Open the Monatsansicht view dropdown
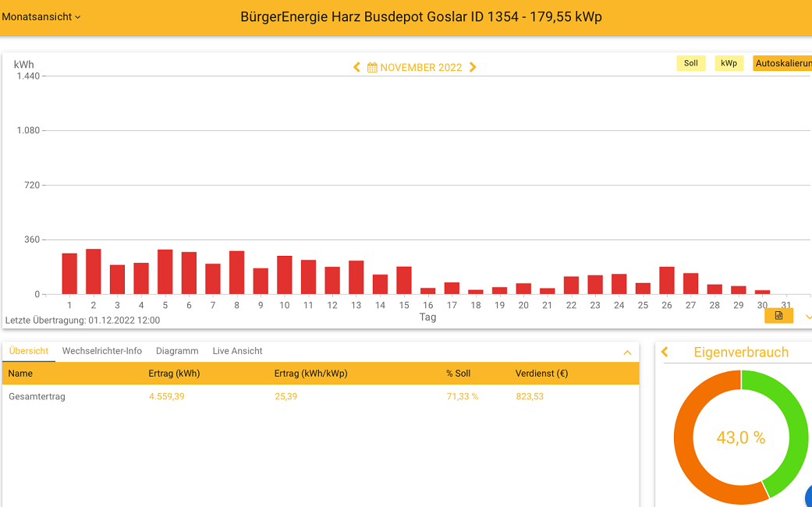Screen dimensions: 812x507 point(41,16)
